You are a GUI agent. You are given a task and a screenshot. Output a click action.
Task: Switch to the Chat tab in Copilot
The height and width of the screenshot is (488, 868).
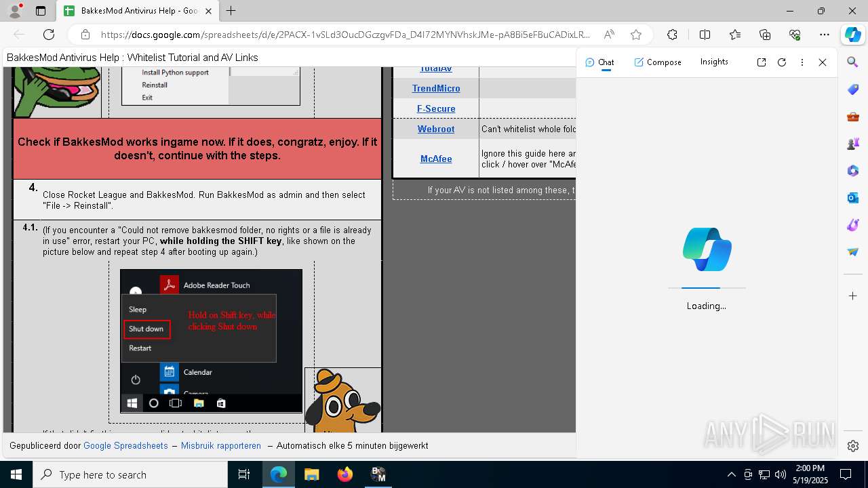[x=599, y=62]
